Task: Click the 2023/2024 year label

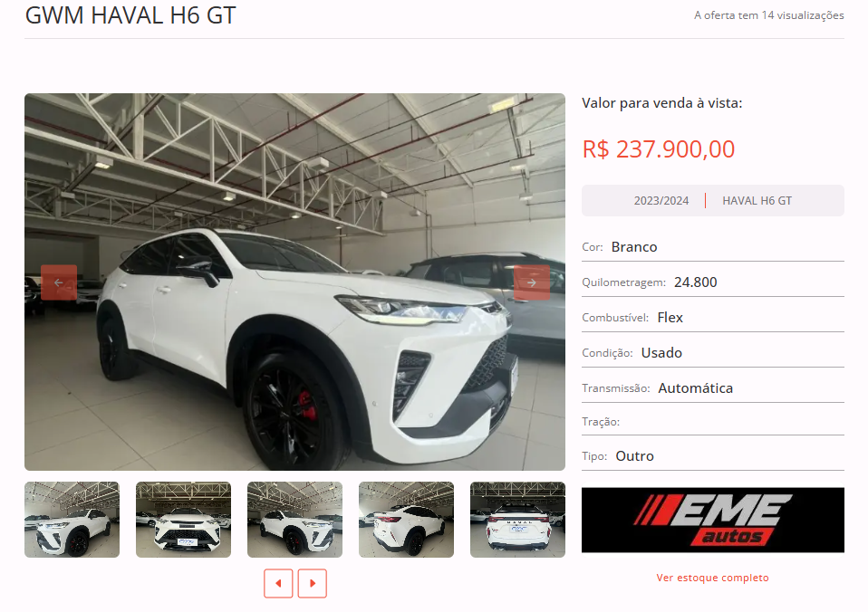Action: click(x=661, y=201)
